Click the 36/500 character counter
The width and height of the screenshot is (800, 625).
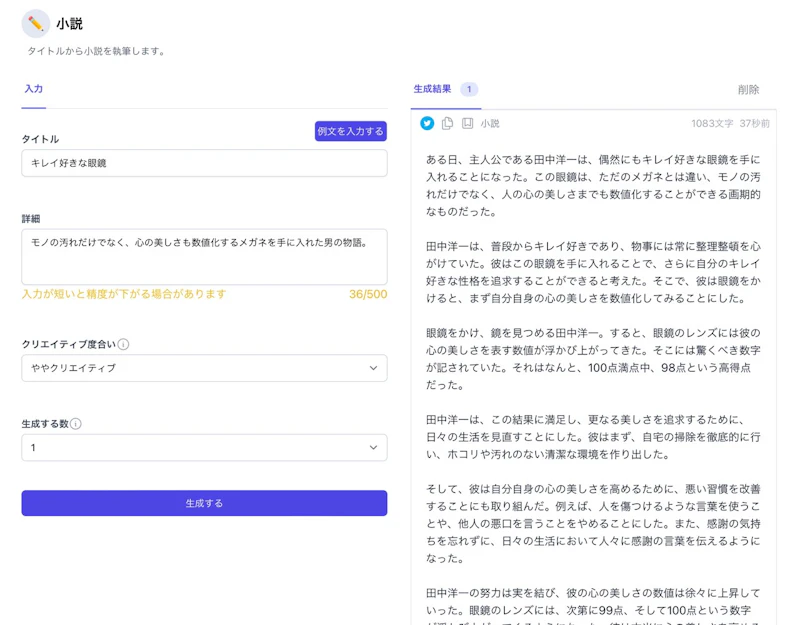367,295
